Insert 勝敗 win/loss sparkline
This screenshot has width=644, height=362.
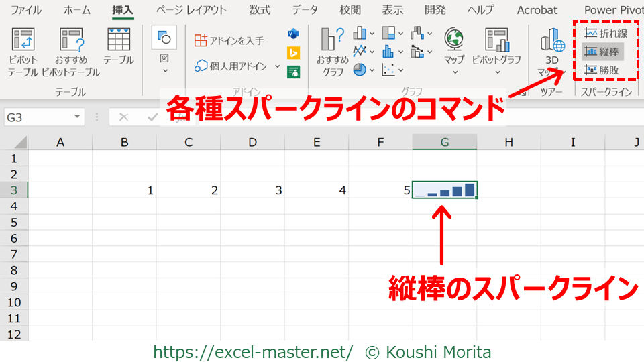pos(602,69)
